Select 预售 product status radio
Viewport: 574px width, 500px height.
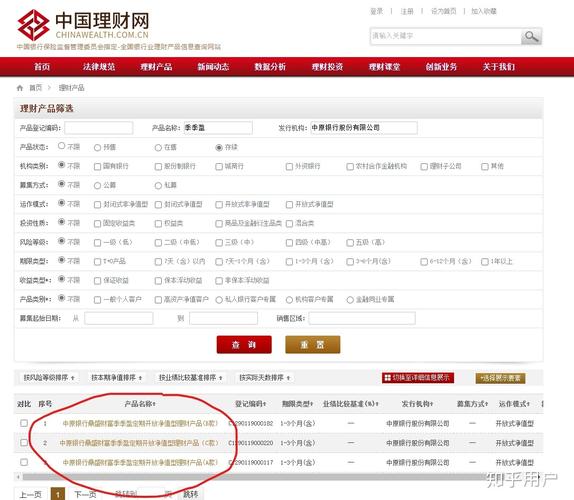point(97,148)
